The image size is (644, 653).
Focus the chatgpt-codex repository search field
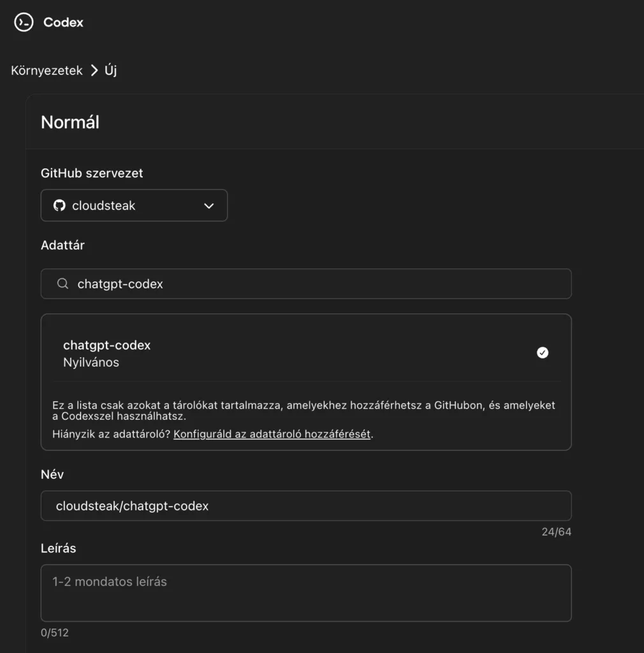306,284
